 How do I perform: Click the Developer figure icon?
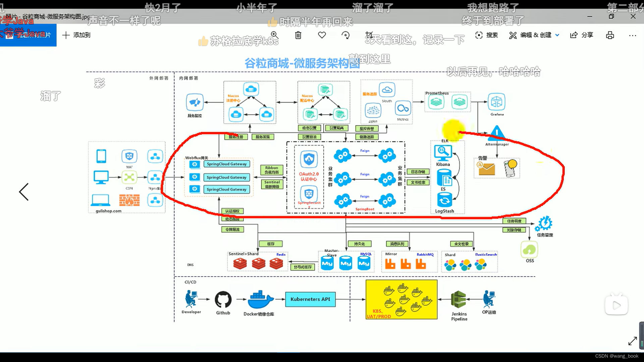[191, 299]
